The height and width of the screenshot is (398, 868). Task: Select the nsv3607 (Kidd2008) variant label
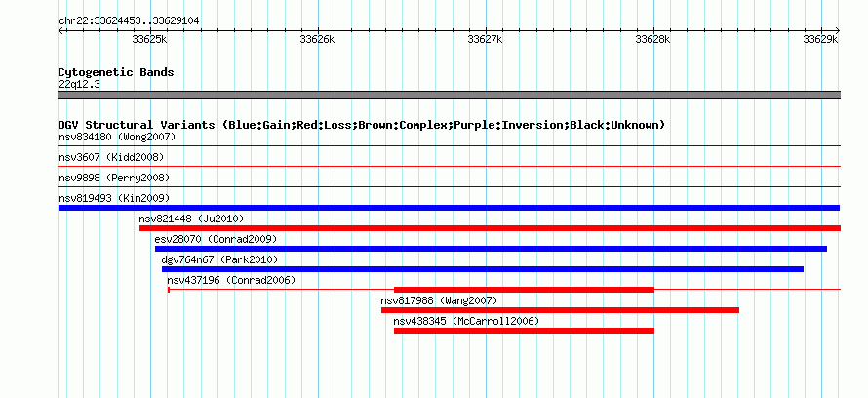click(111, 157)
